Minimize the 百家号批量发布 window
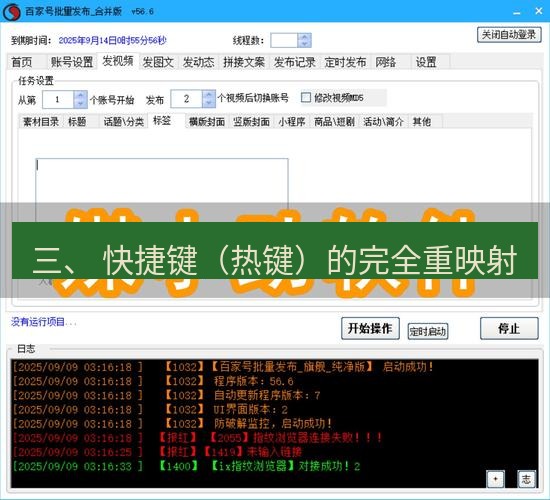 [516, 12]
